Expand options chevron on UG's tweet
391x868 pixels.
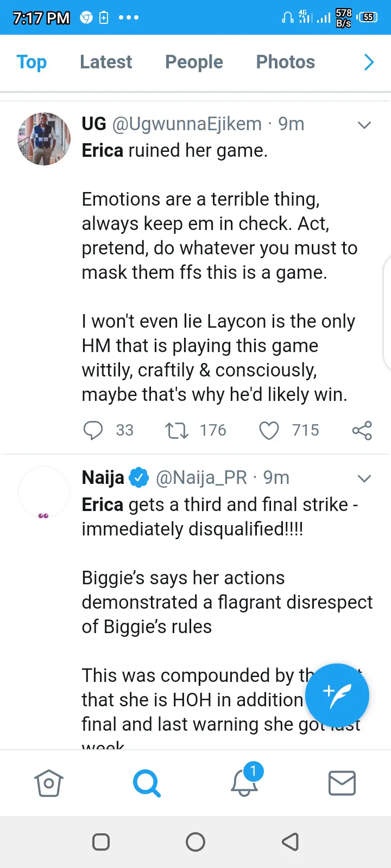tap(364, 125)
